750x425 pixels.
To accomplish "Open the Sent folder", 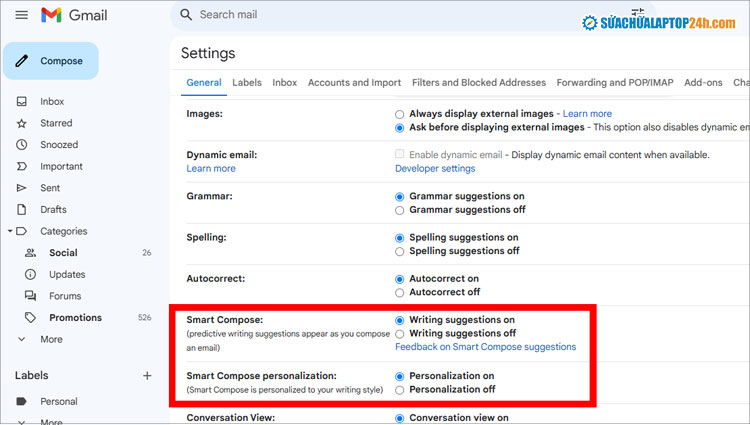I will [x=50, y=188].
